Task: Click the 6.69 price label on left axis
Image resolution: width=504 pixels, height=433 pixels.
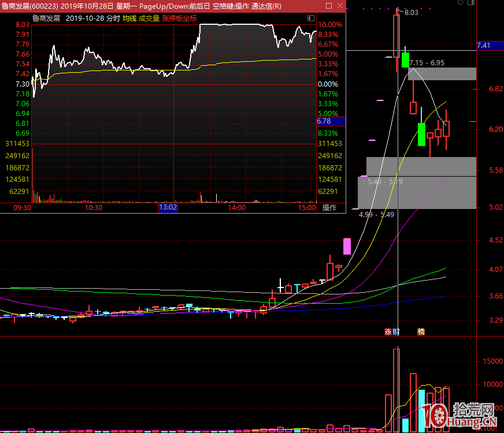Action: [23, 133]
